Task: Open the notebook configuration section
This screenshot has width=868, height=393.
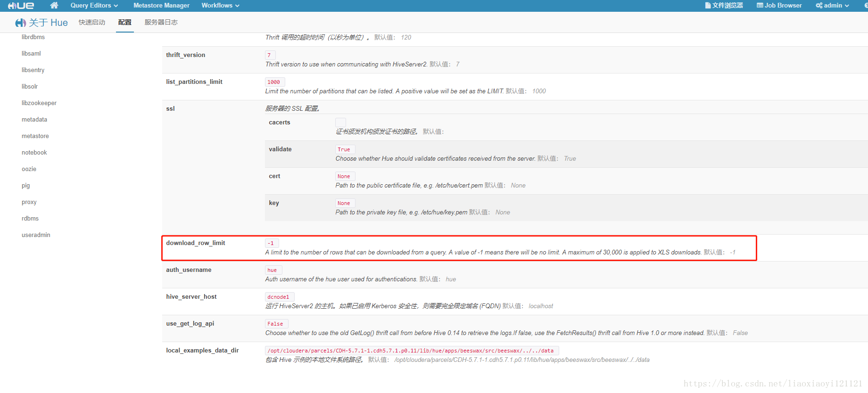Action: point(34,152)
